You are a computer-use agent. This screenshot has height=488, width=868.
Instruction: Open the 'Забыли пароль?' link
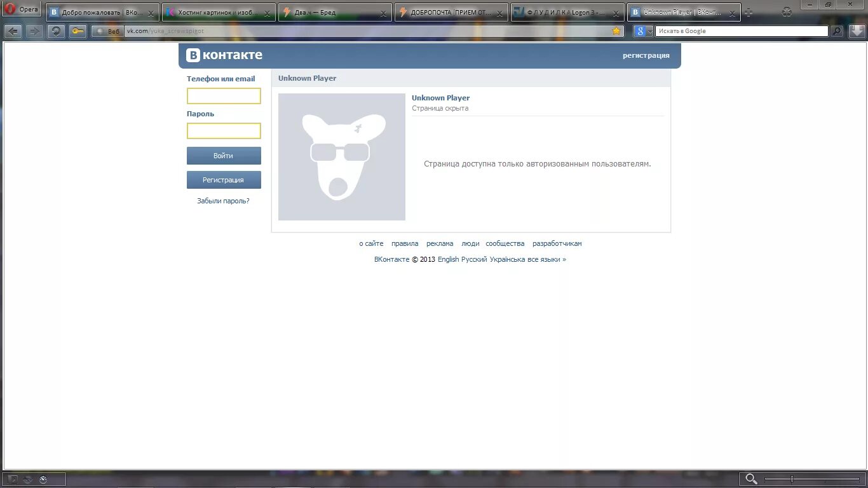[x=223, y=201]
